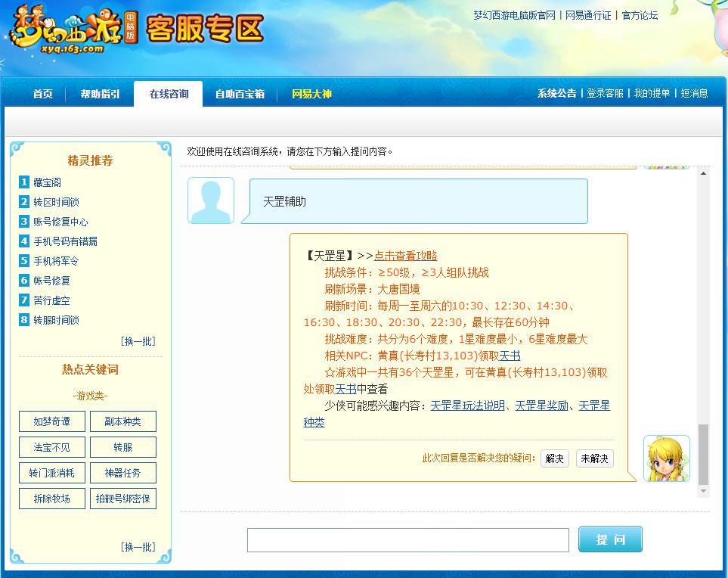Click the 解决 button to mark resolved

coord(554,458)
